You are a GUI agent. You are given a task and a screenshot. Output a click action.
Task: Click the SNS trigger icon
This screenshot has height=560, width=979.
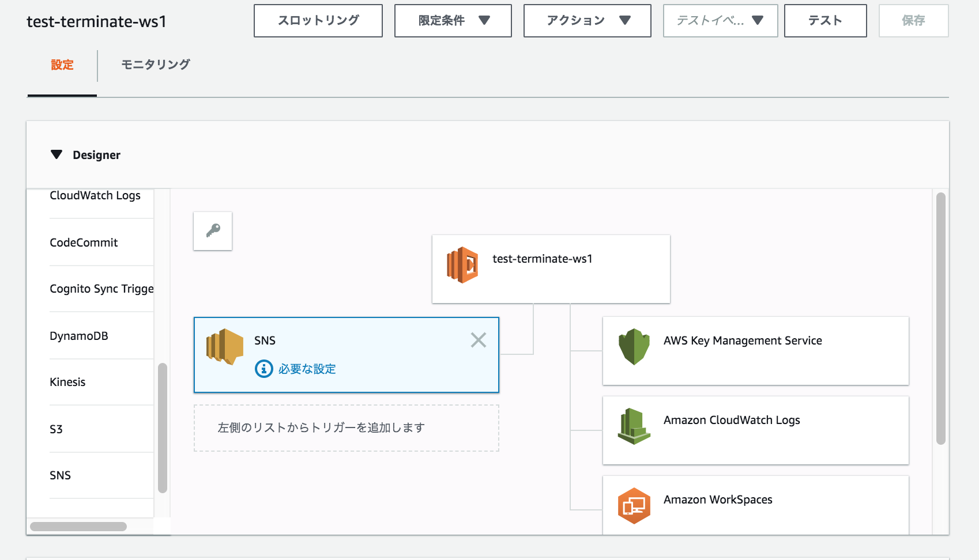pos(225,347)
